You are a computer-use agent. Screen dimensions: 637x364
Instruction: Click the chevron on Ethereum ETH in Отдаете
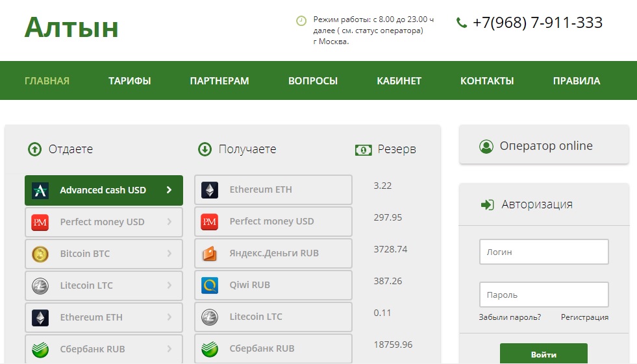(169, 317)
